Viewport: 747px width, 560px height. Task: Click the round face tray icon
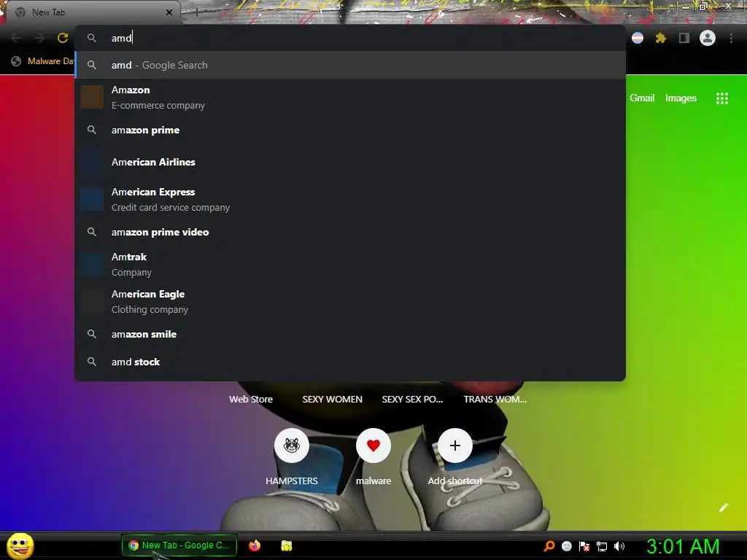coord(566,546)
